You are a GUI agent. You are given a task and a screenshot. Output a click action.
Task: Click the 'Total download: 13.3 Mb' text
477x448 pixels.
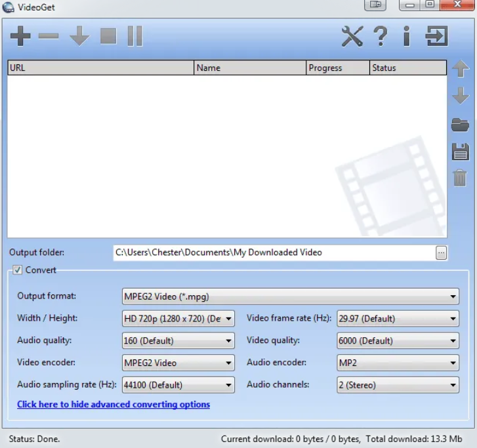tap(414, 439)
